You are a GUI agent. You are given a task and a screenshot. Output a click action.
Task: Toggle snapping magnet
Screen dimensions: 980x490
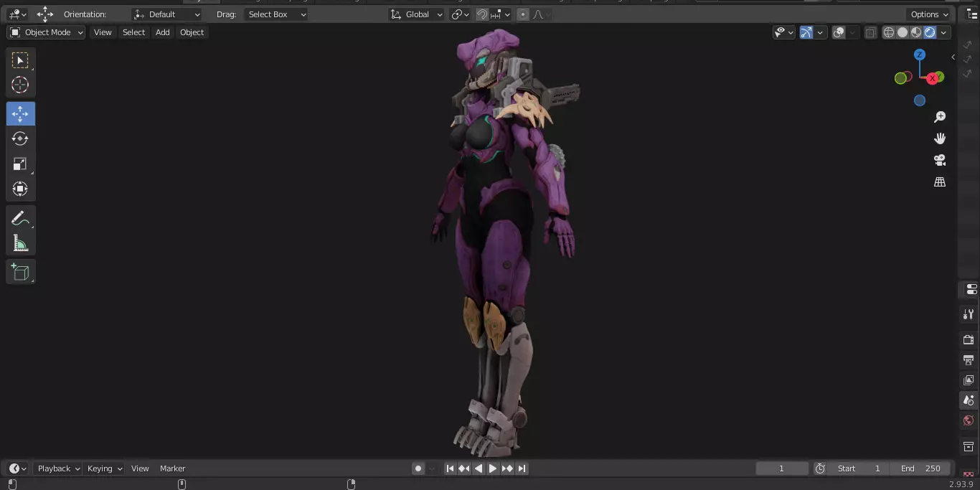(482, 14)
